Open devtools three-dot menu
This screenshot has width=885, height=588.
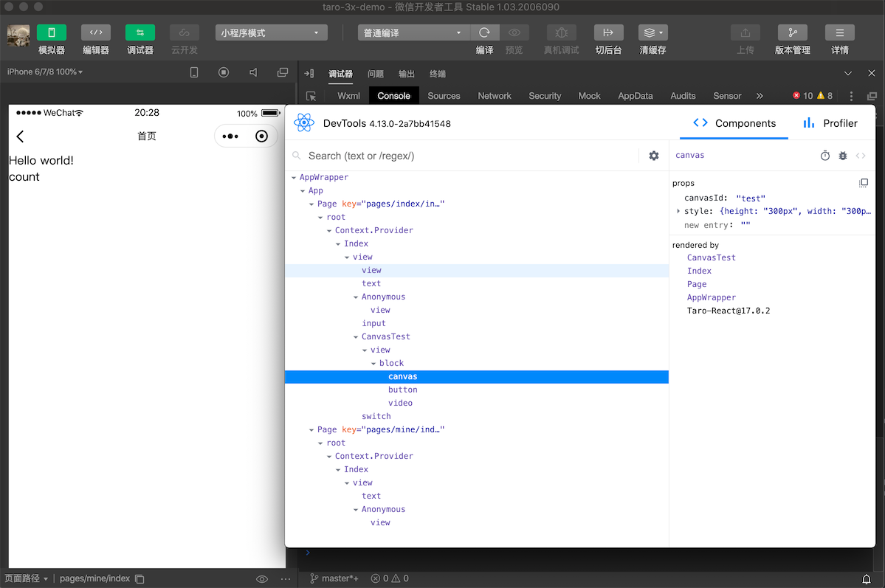tap(851, 97)
